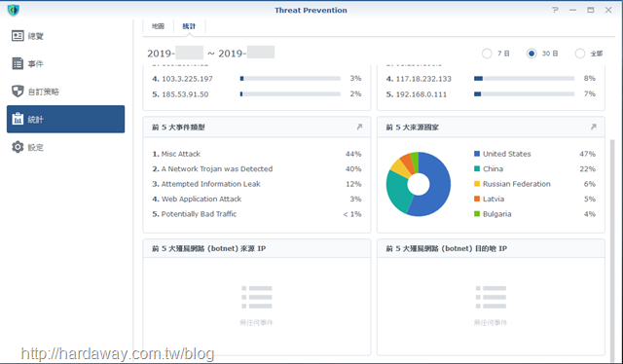The height and width of the screenshot is (364, 623).
Task: Click the 117.18.232.133 percentage bar
Action: point(524,79)
